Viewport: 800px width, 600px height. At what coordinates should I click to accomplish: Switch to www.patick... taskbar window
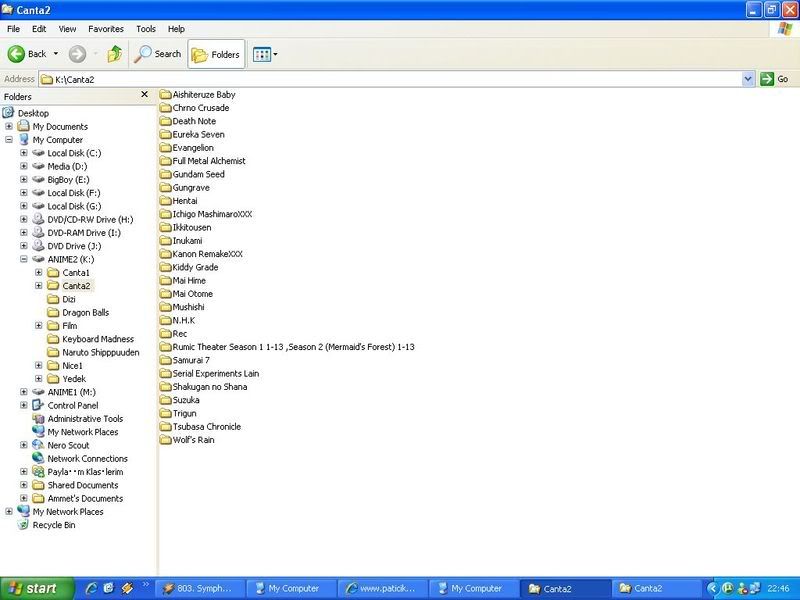[x=383, y=589]
